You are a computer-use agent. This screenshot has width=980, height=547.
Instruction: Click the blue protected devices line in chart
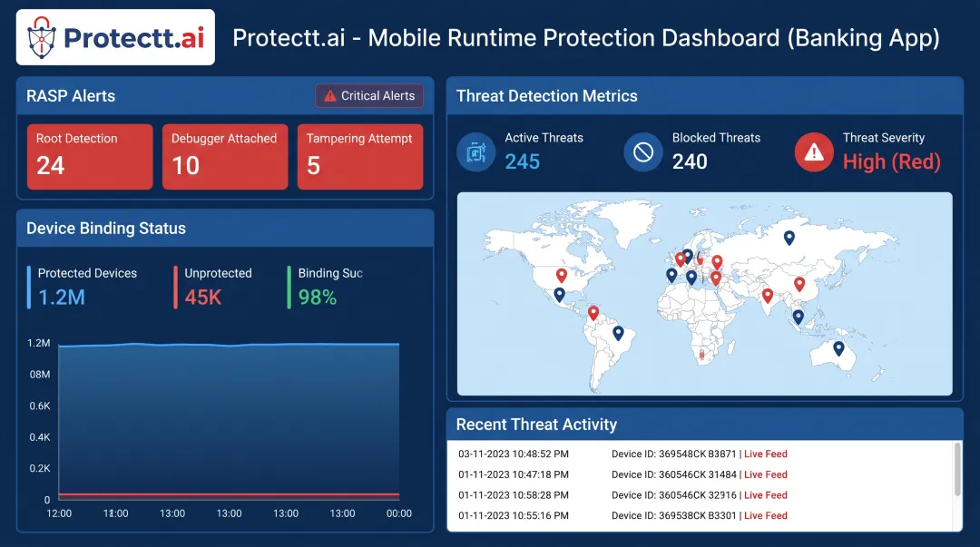coord(229,345)
